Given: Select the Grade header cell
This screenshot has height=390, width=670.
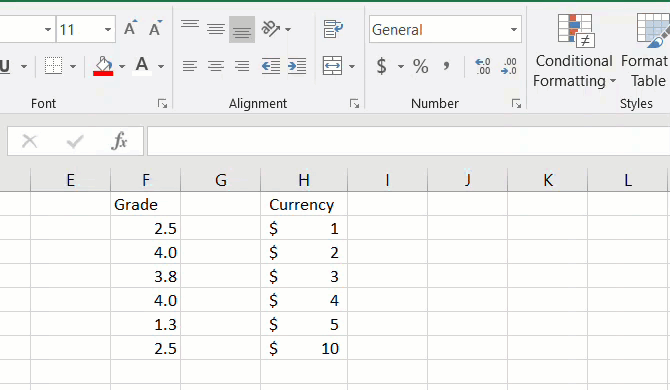Looking at the screenshot, I should pyautogui.click(x=146, y=204).
